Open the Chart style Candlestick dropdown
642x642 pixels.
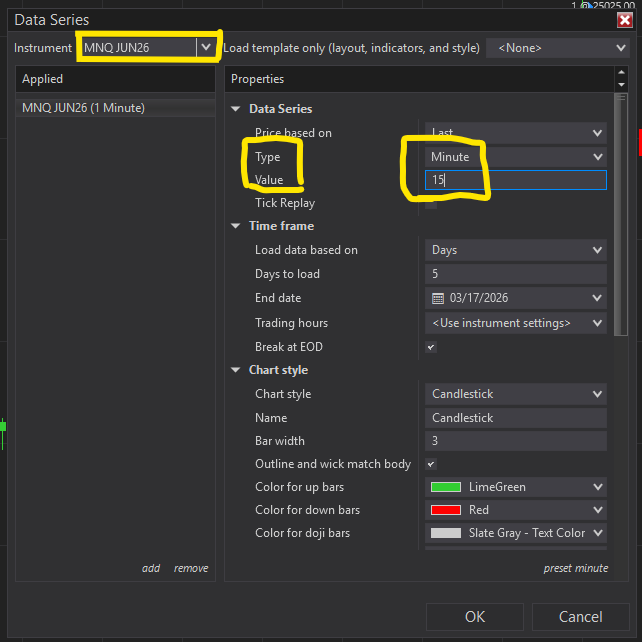pos(515,394)
